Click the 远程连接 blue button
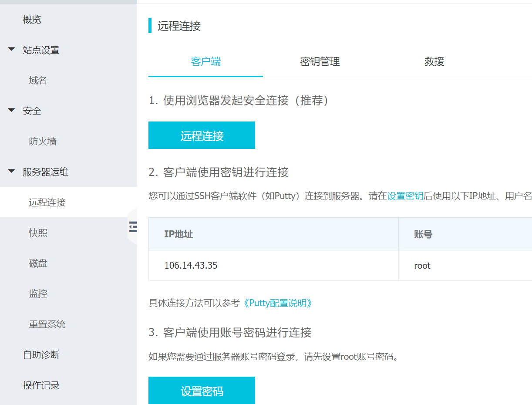Screen dimensions: 532x405 coord(202,135)
